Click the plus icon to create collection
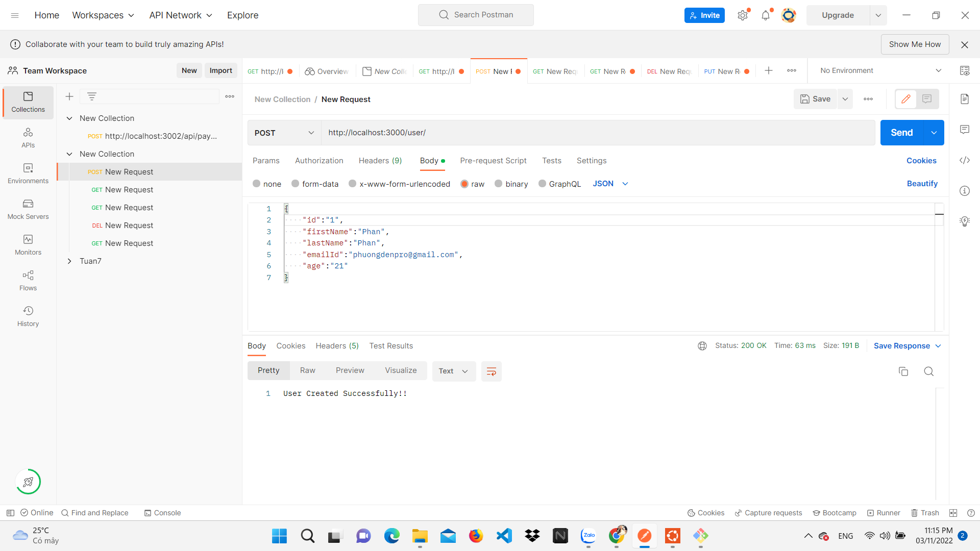Image resolution: width=980 pixels, height=551 pixels. pos(69,96)
